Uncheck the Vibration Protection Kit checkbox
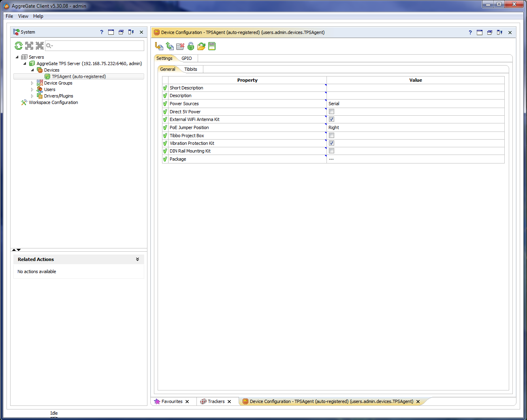 pos(331,143)
